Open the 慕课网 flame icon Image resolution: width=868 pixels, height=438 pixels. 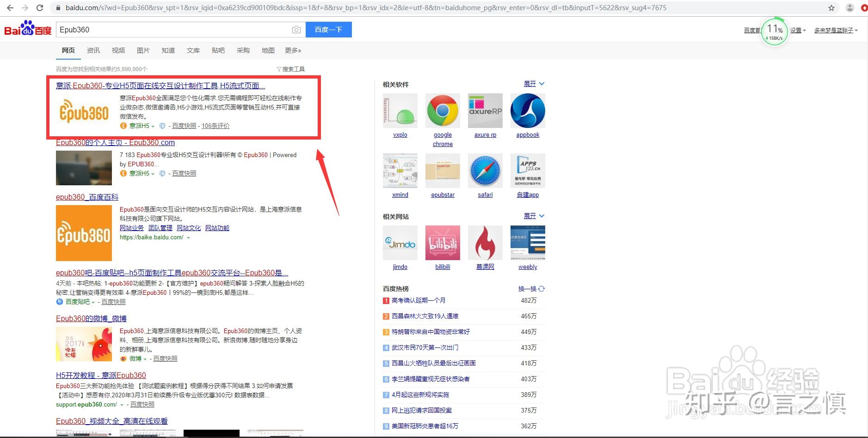coord(485,243)
